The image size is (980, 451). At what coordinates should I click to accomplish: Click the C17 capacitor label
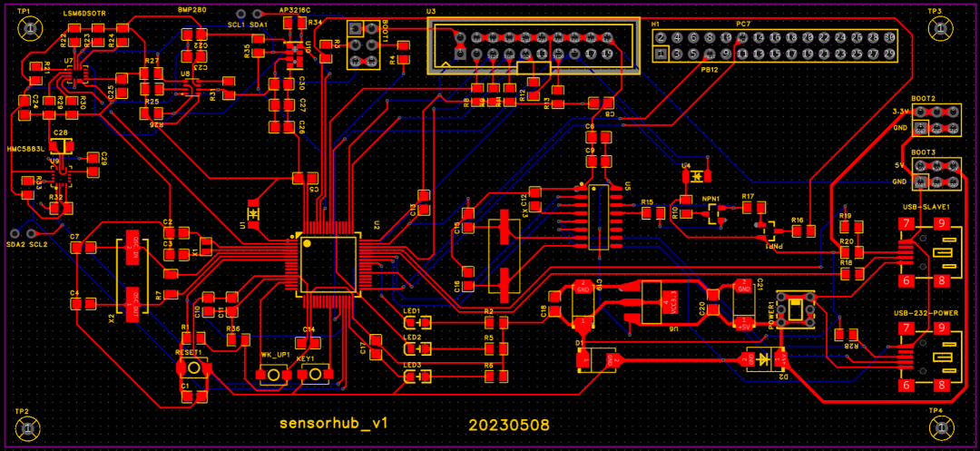[363, 348]
